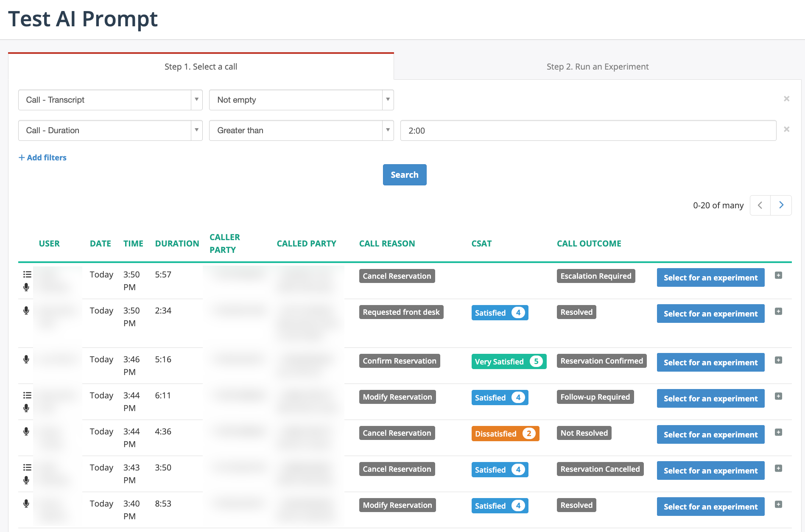Click the microphone icon for the 4:36 call
The height and width of the screenshot is (532, 805).
[26, 431]
